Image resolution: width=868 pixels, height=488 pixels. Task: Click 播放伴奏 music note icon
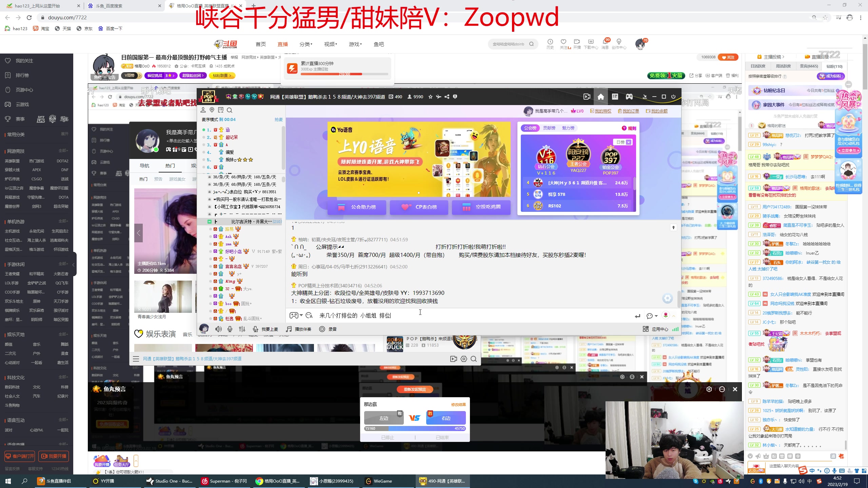[289, 329]
